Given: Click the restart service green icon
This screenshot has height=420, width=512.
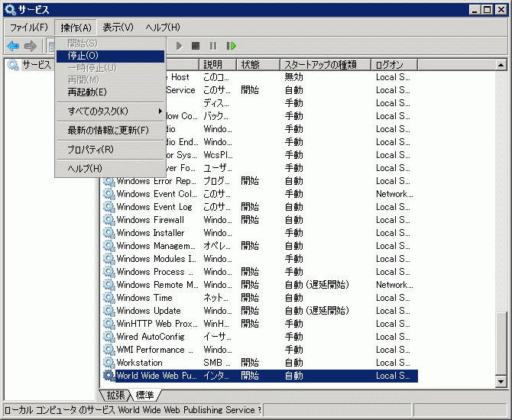Looking at the screenshot, I should coord(232,46).
